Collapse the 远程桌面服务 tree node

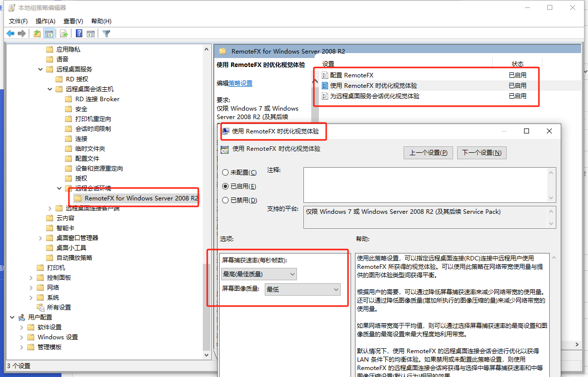point(40,69)
